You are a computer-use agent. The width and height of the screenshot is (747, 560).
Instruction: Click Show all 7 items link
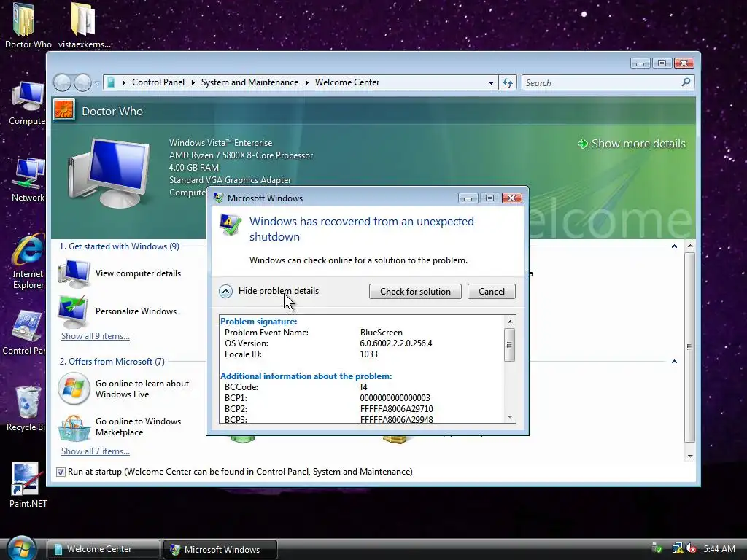click(x=96, y=451)
